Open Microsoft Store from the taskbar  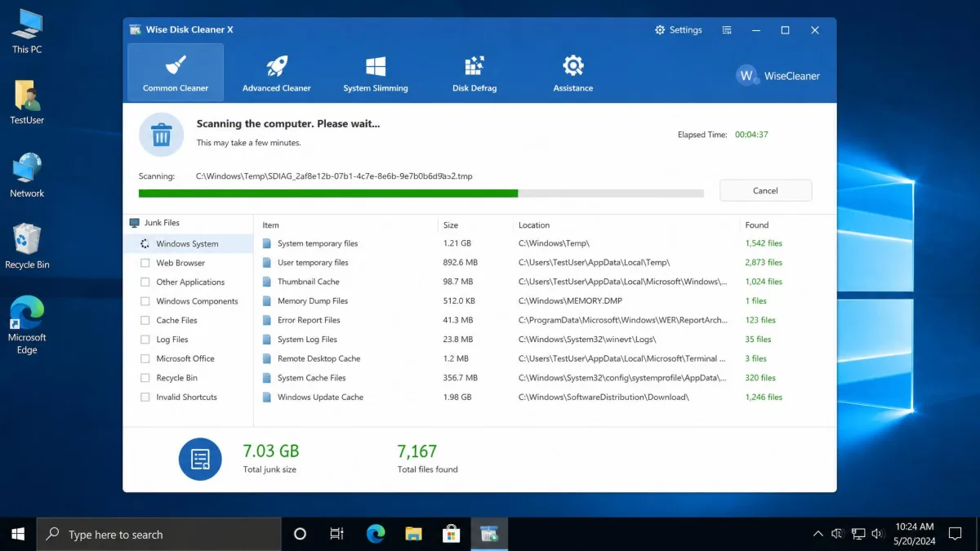pyautogui.click(x=451, y=534)
